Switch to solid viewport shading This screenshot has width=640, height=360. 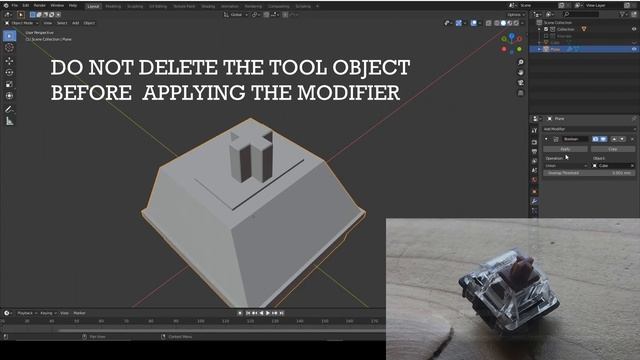tap(503, 23)
